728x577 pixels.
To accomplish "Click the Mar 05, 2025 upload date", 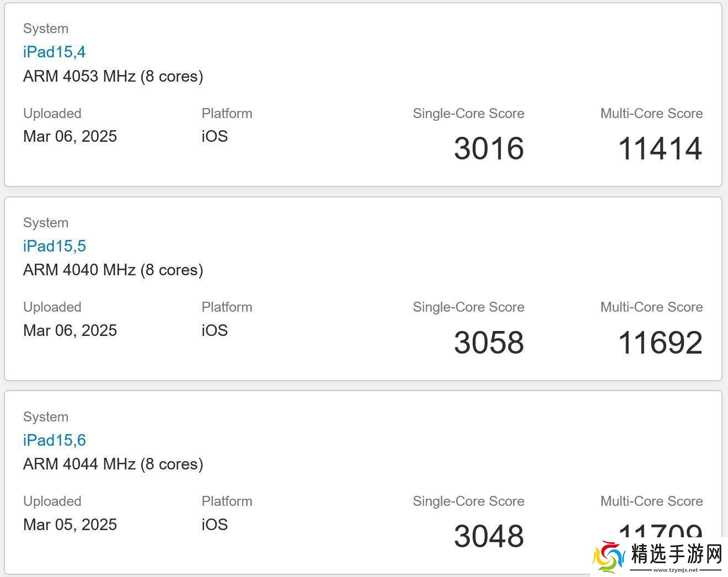I will (70, 525).
